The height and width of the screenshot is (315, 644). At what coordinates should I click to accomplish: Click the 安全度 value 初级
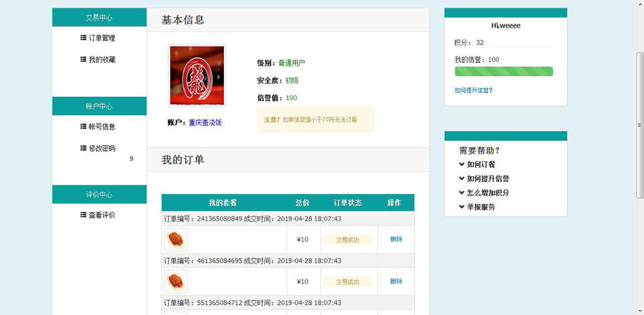[292, 81]
